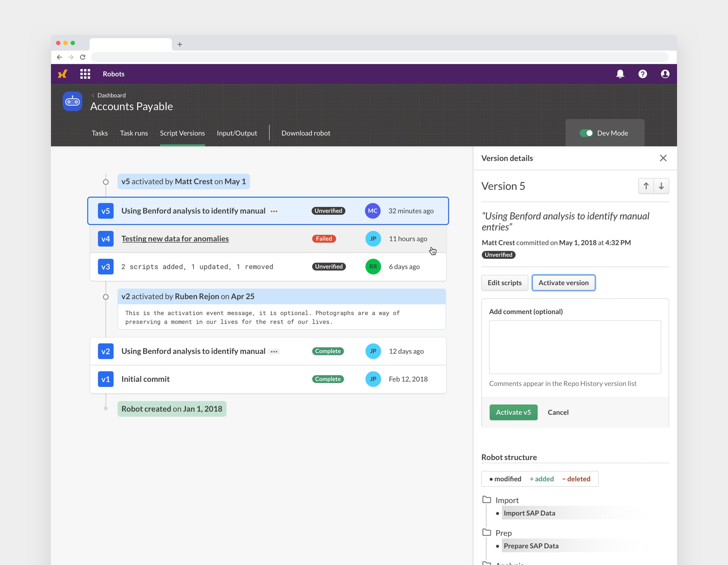Open a new browser tab
The width and height of the screenshot is (728, 565).
(180, 44)
